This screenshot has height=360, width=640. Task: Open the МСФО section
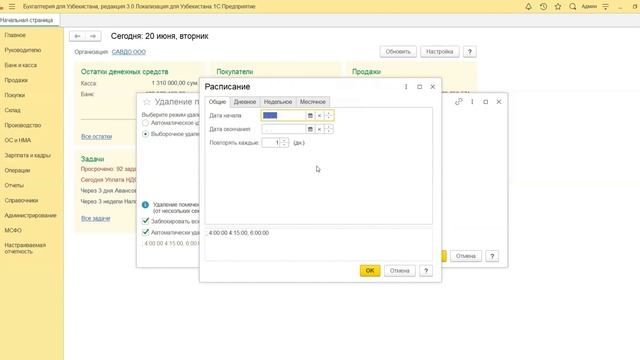(x=13, y=231)
